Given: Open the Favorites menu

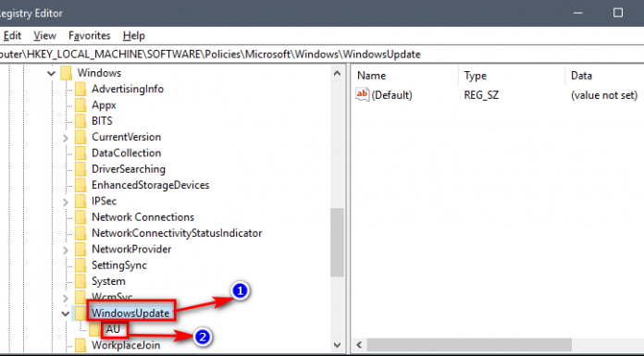Looking at the screenshot, I should click(x=90, y=36).
